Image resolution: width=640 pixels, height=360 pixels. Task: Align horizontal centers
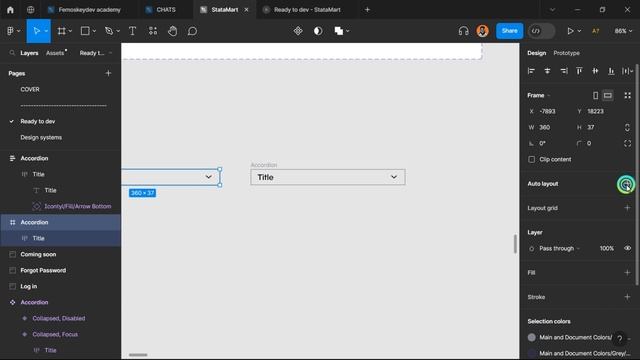click(x=547, y=71)
